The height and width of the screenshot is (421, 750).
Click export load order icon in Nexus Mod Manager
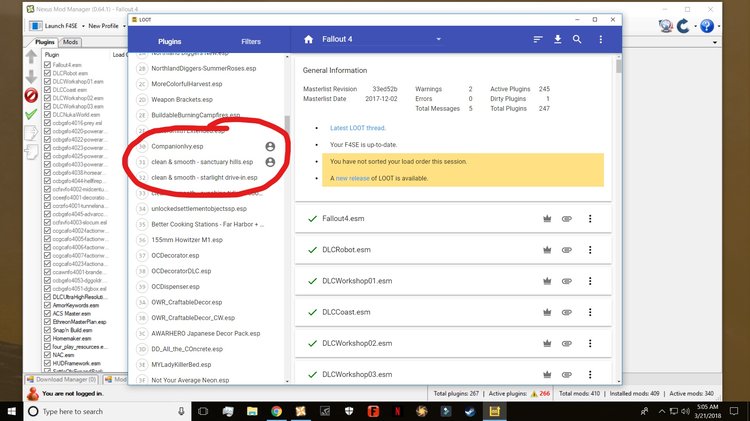click(x=31, y=133)
